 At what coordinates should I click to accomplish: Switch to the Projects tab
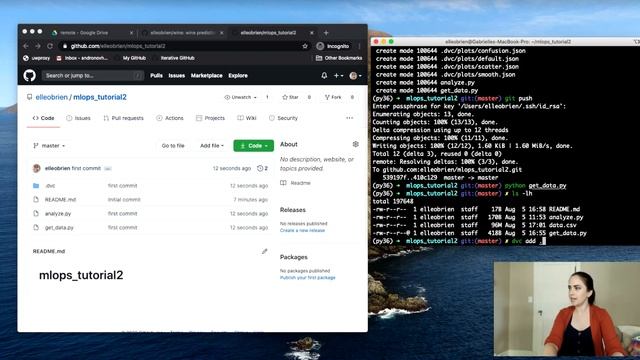pyautogui.click(x=210, y=118)
